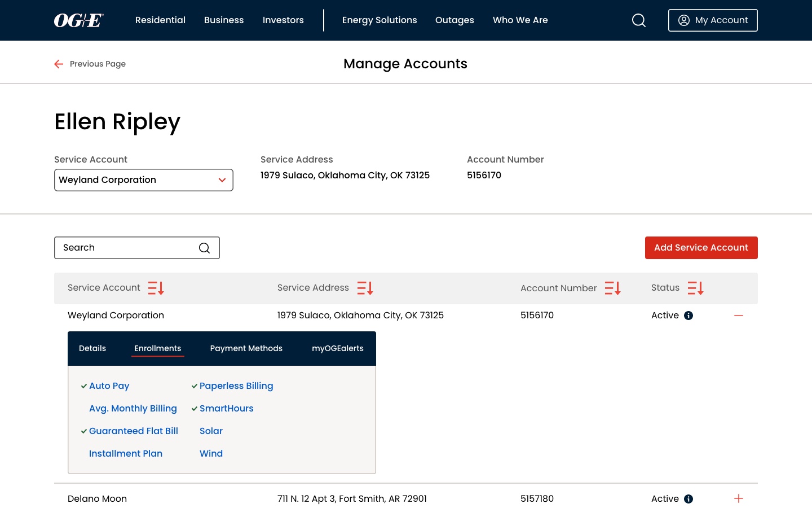The width and height of the screenshot is (812, 508).
Task: Open the Avg. Monthly Billing link
Action: 133,409
